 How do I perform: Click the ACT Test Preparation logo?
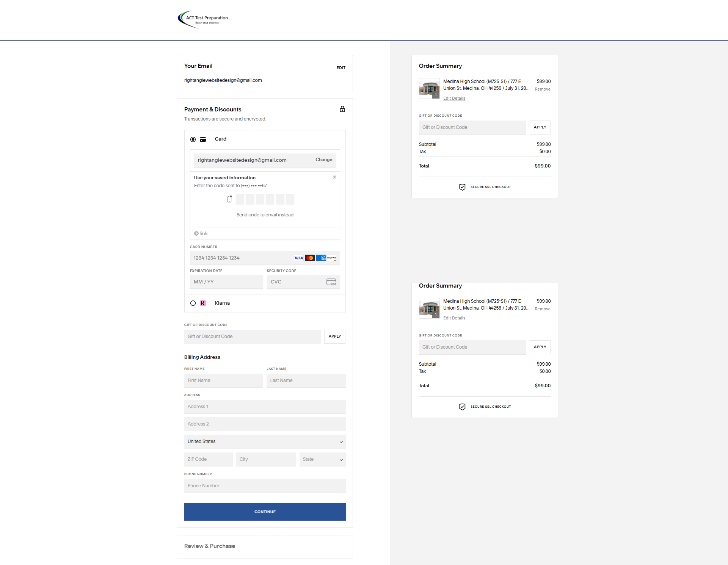point(203,20)
